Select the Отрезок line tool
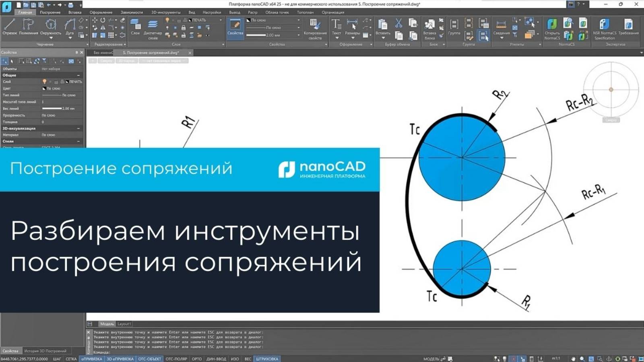 [x=10, y=27]
